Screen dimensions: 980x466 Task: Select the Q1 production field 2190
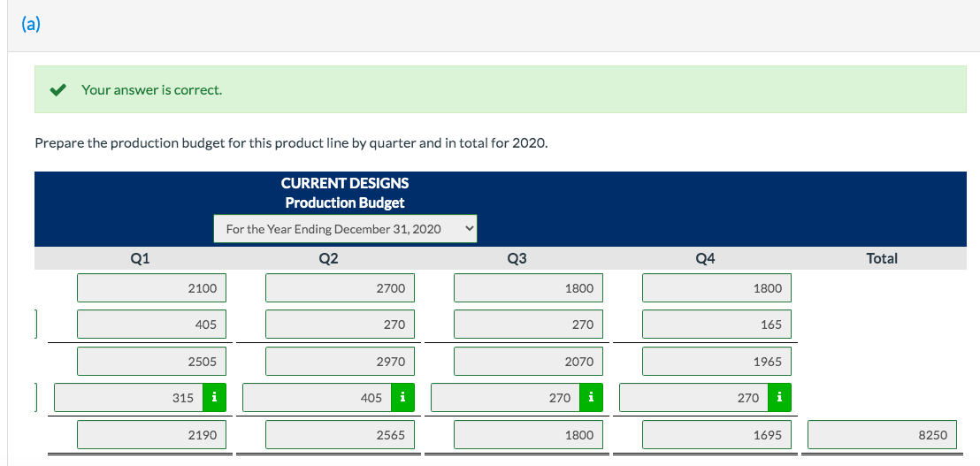pyautogui.click(x=152, y=434)
